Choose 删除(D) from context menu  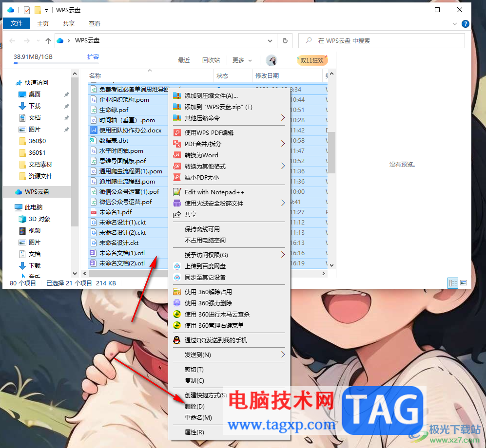229,407
